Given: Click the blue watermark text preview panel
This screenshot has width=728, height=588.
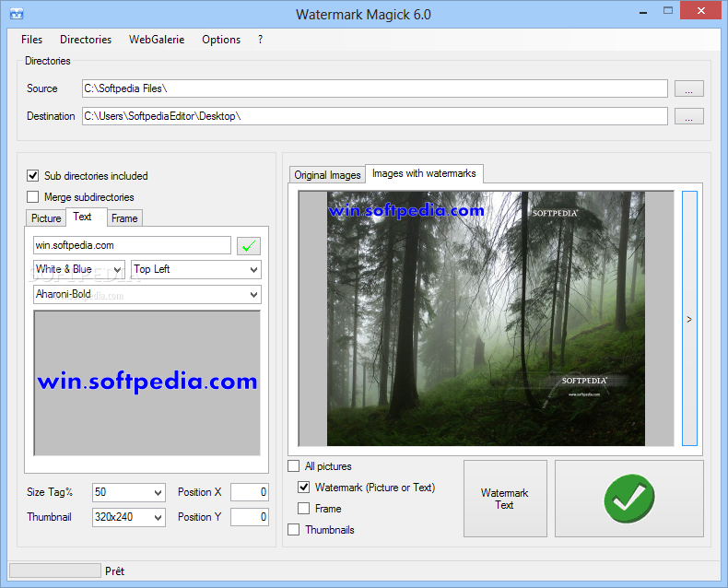Looking at the screenshot, I should [x=147, y=383].
